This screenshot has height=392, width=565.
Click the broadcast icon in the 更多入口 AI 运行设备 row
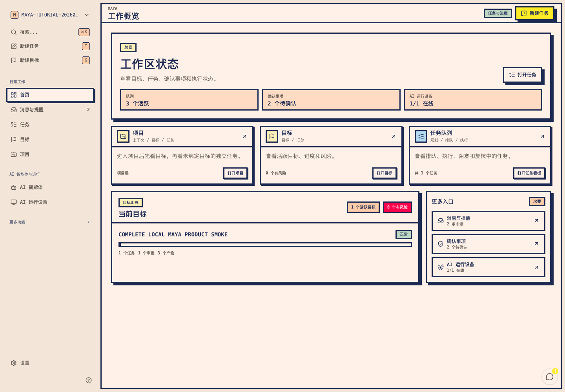tap(441, 267)
